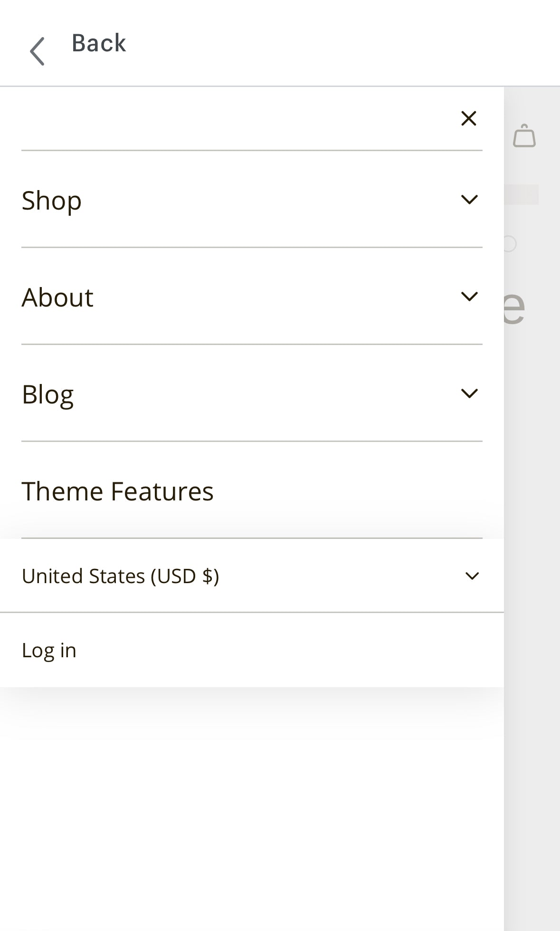Viewport: 560px width, 931px height.
Task: Tap the Back text label
Action: coord(99,43)
